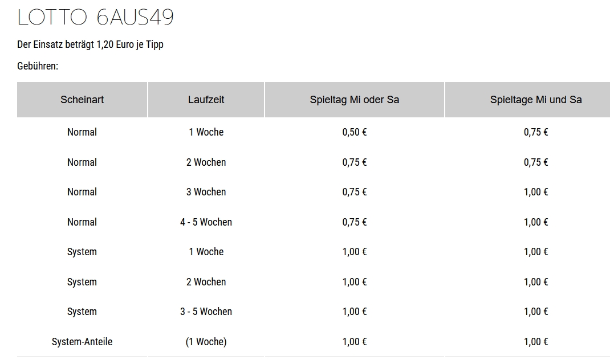Click 0,75 € Mi oder Sa for Normal 3 Wochen
The height and width of the screenshot is (364, 610).
point(355,192)
